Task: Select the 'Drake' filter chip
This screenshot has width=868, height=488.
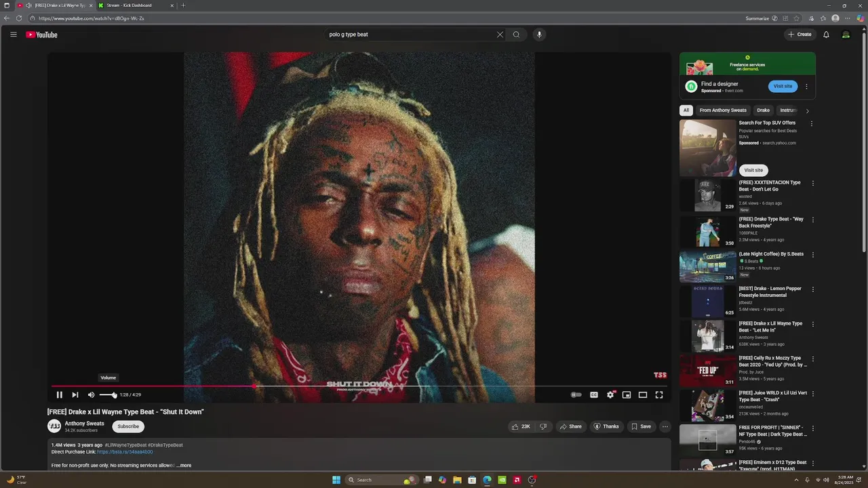Action: pos(764,110)
